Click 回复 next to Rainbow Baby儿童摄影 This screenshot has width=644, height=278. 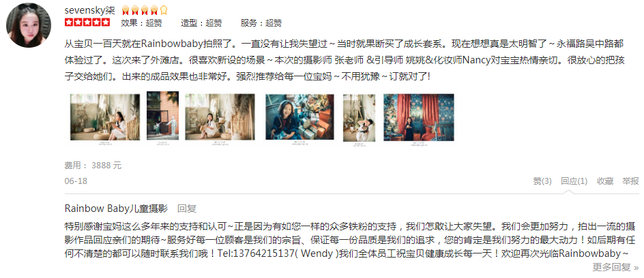[x=187, y=208]
